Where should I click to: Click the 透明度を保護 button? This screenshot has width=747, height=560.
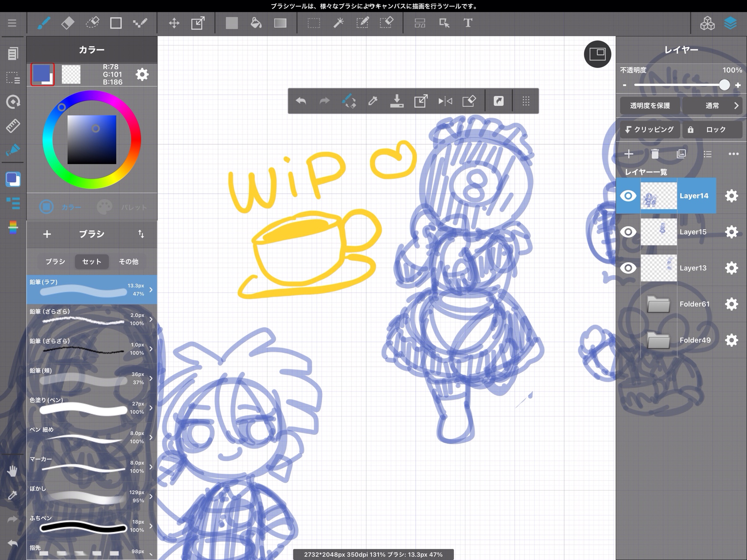click(650, 106)
